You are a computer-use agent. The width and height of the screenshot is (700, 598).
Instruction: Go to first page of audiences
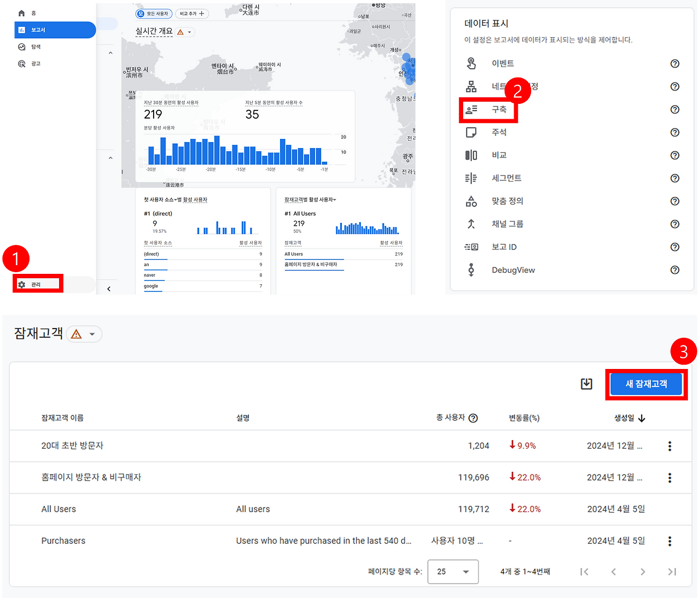pyautogui.click(x=584, y=572)
